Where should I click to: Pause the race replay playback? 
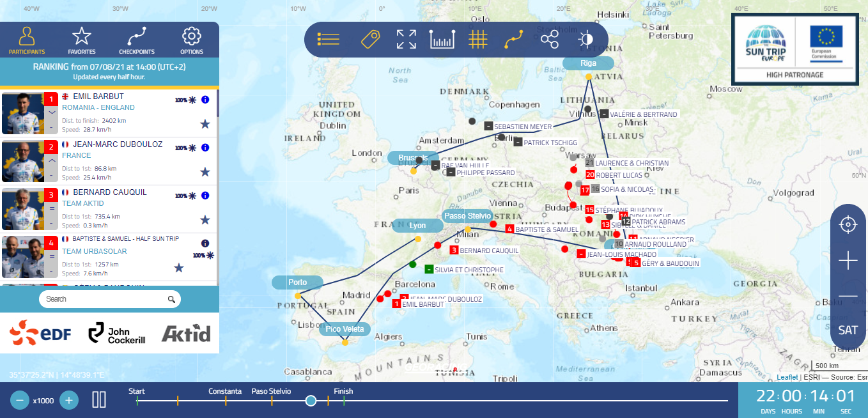tap(99, 400)
